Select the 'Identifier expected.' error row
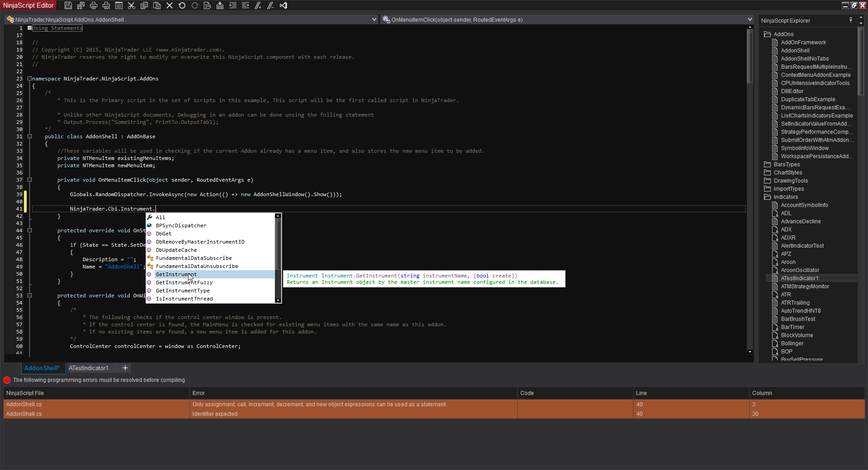 pyautogui.click(x=434, y=414)
